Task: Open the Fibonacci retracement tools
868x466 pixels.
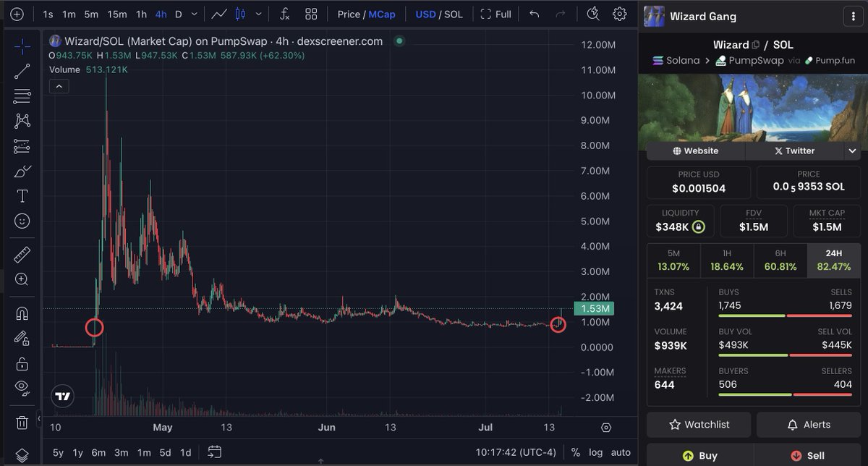Action: [22, 96]
